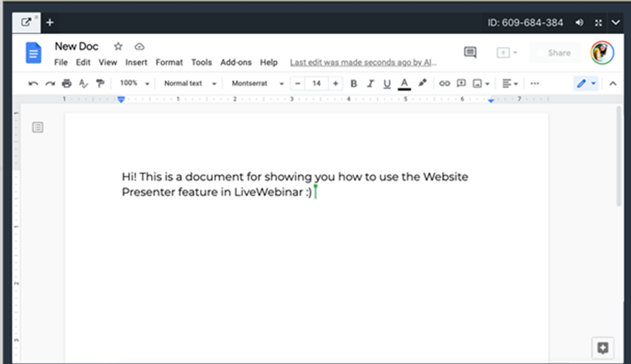
Task: Open comment history speech bubble icon
Action: (470, 53)
